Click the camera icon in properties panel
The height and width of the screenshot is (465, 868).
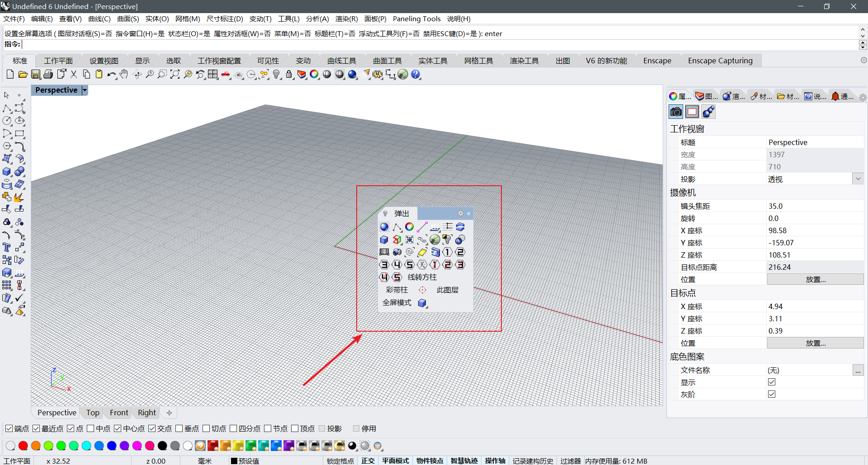676,112
